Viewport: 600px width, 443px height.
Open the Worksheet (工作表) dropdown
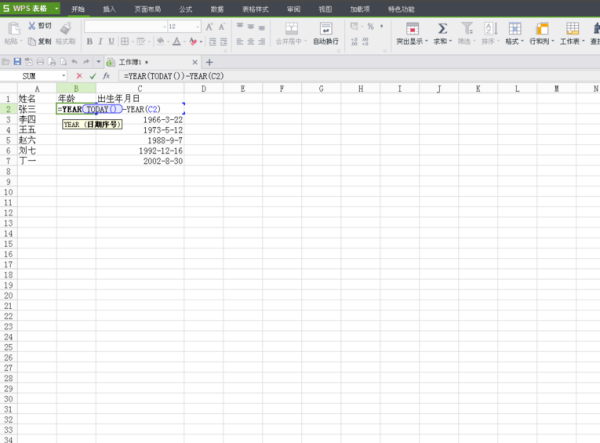(x=572, y=41)
